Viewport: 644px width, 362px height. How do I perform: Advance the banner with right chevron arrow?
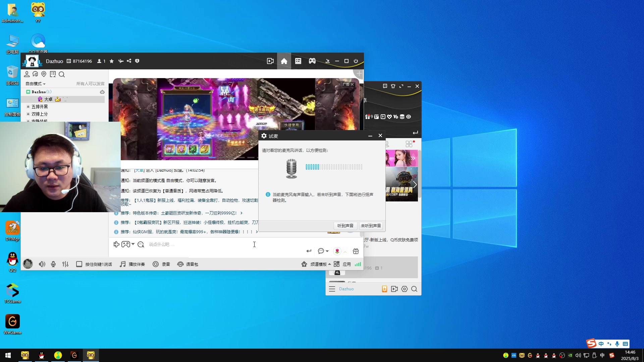[x=415, y=185]
